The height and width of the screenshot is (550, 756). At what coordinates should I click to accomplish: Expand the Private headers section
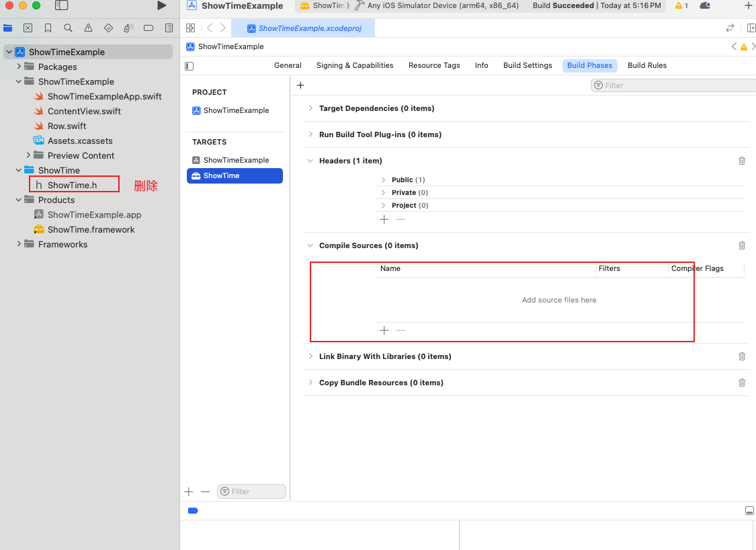pyautogui.click(x=383, y=192)
